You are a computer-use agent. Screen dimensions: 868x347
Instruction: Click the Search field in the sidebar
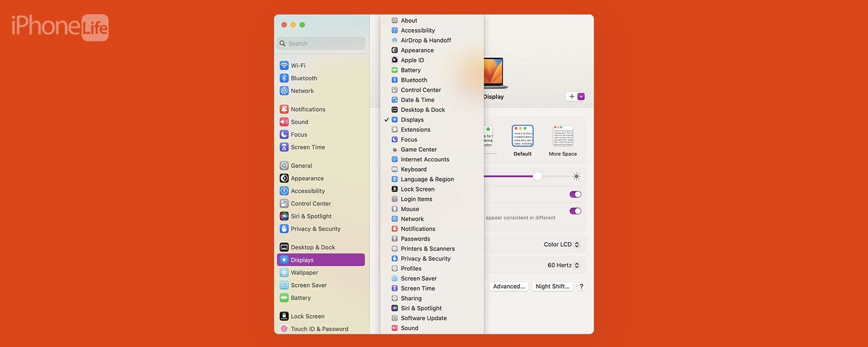321,44
